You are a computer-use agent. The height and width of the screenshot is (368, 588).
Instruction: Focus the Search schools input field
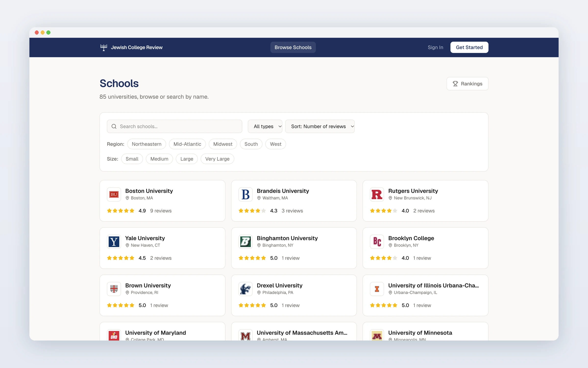174,126
